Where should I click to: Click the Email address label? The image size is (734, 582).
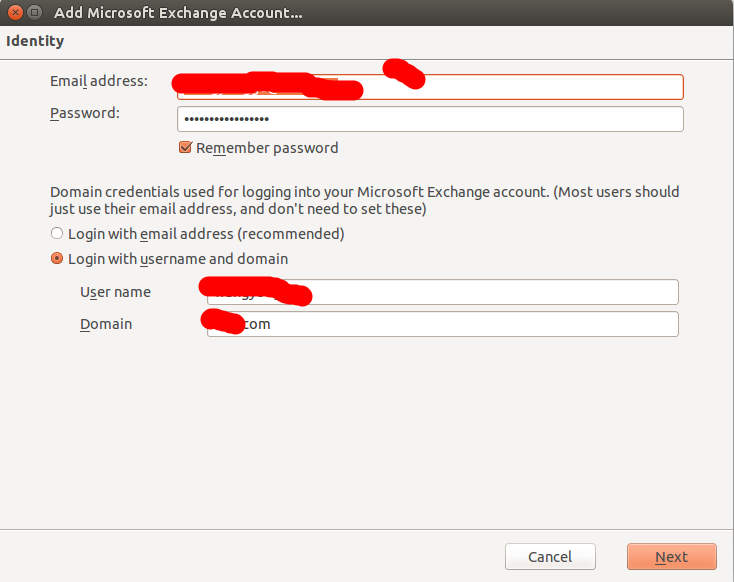pos(99,81)
